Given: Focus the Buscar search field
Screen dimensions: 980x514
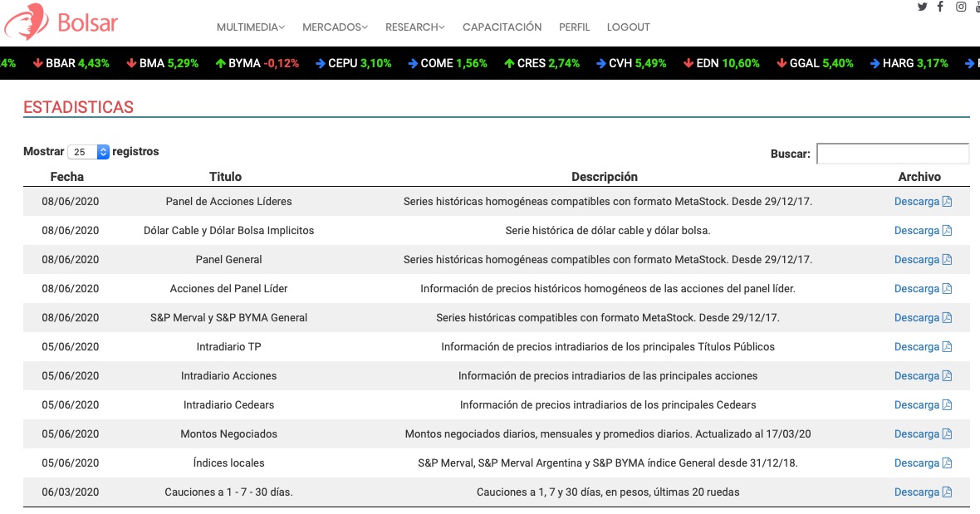Looking at the screenshot, I should pos(893,153).
